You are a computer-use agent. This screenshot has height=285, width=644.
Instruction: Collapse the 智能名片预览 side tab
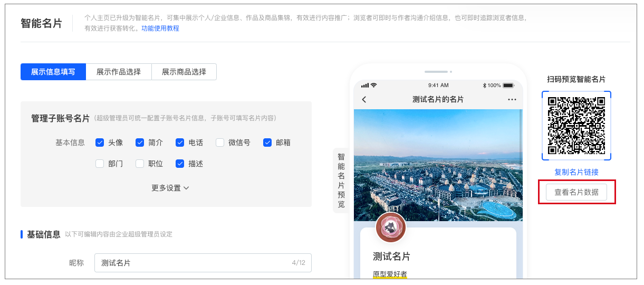coord(341,180)
